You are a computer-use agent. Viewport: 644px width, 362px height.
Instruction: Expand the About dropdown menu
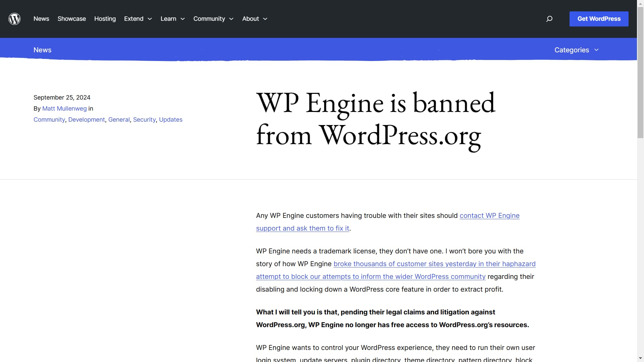tap(255, 19)
